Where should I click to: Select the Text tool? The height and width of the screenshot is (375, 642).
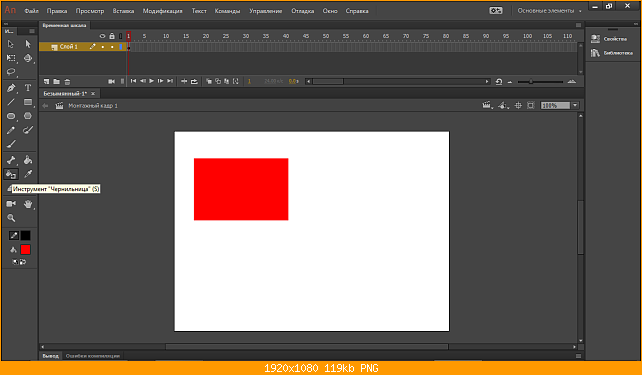28,88
